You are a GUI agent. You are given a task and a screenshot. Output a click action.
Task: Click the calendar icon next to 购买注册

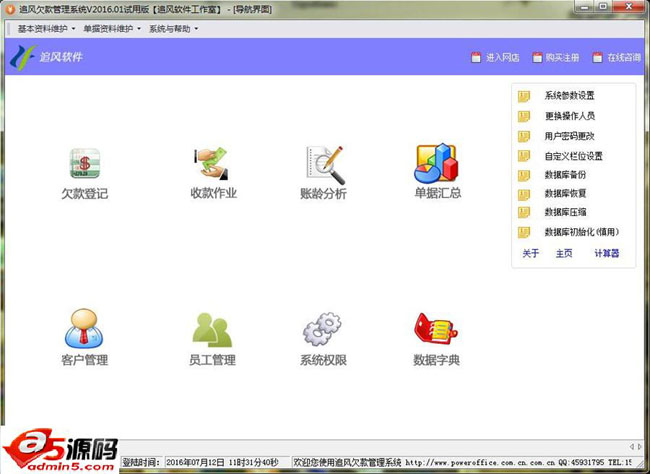coord(537,57)
